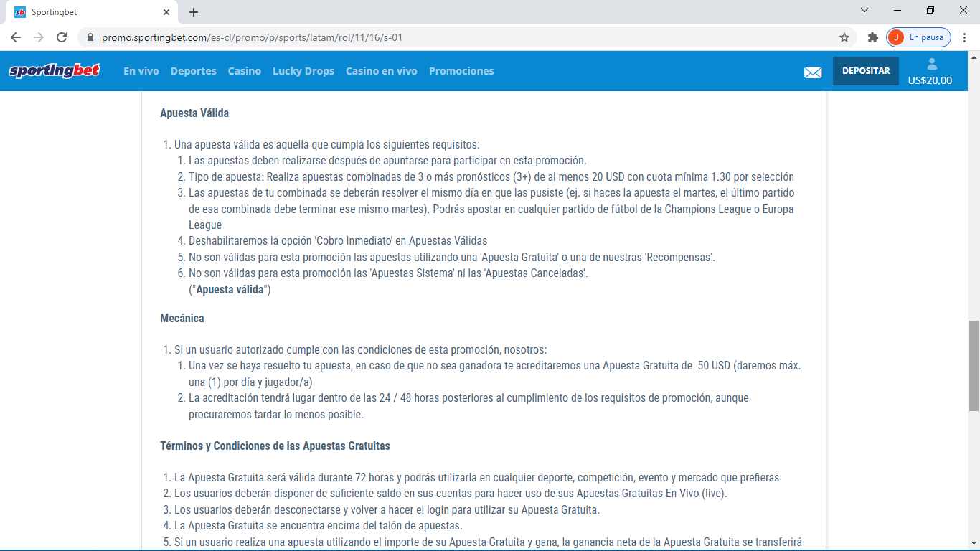Click the line about 'Apuestas Sistema' and 'Apuestas Canceladas'
980x551 pixels.
pos(388,273)
